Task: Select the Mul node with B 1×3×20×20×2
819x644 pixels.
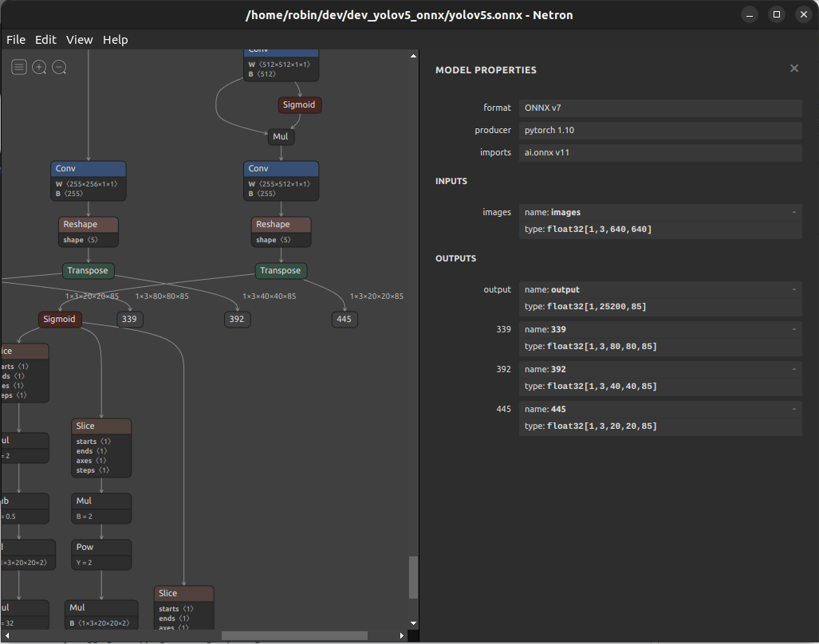Action: 101,615
